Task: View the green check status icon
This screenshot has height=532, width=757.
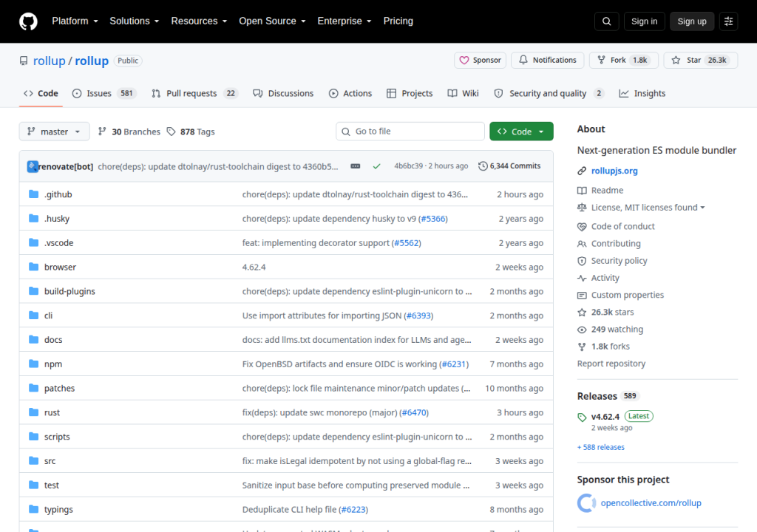Action: click(x=376, y=166)
